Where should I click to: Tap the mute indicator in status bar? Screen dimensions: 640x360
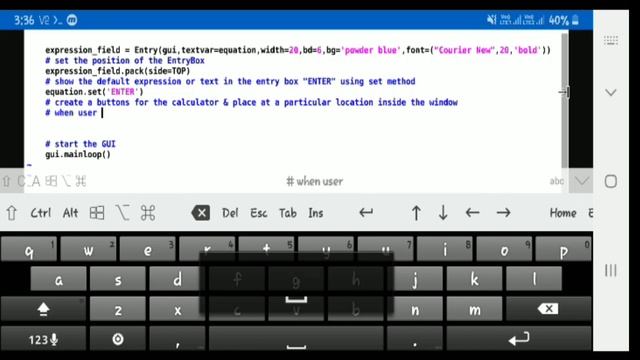491,19
